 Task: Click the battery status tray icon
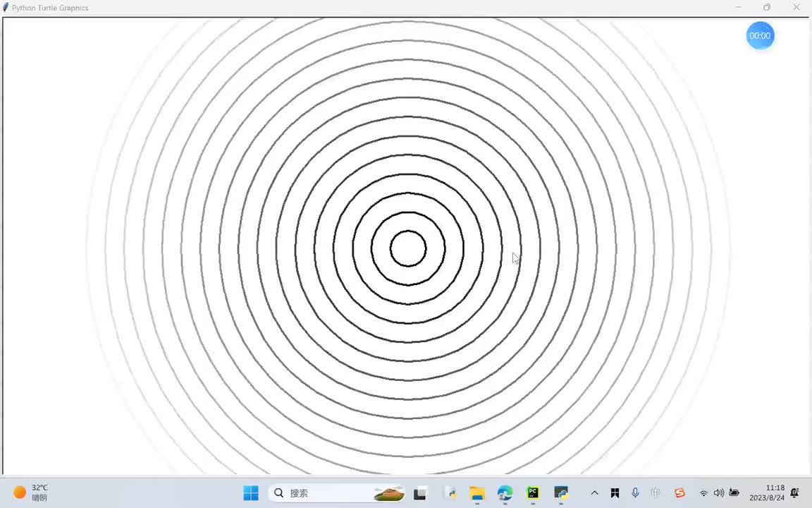click(x=734, y=493)
